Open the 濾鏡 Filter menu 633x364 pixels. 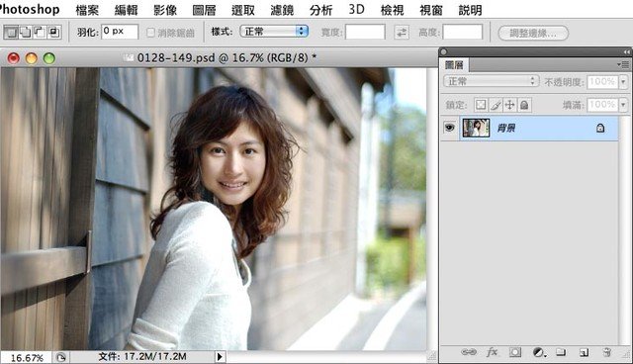click(x=282, y=10)
